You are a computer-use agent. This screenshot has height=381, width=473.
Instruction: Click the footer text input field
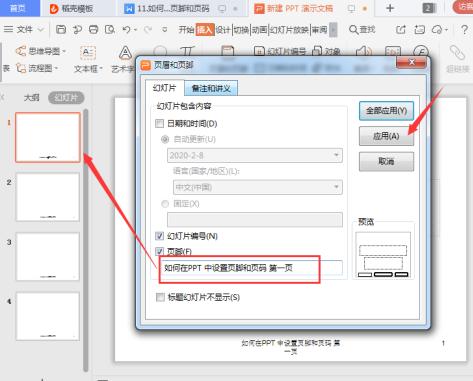(251, 268)
